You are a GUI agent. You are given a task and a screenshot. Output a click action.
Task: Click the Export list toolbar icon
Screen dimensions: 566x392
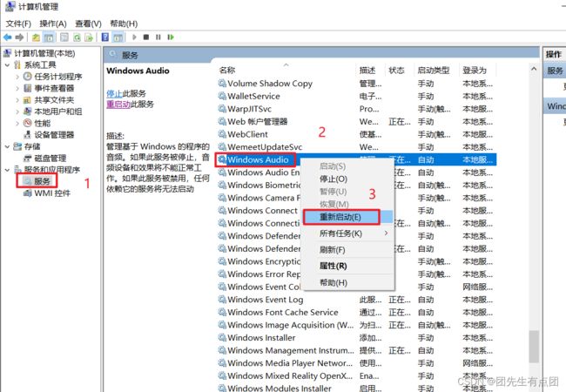pyautogui.click(x=89, y=37)
